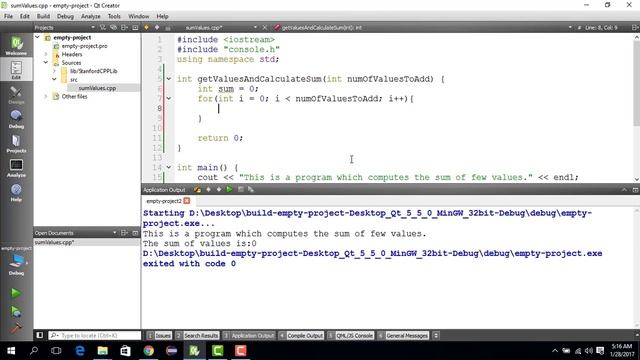
Task: Toggle the left sidebar visibility
Action: coord(40,335)
